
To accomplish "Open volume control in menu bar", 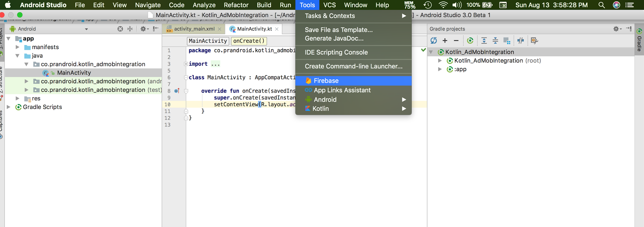I will pos(457,5).
